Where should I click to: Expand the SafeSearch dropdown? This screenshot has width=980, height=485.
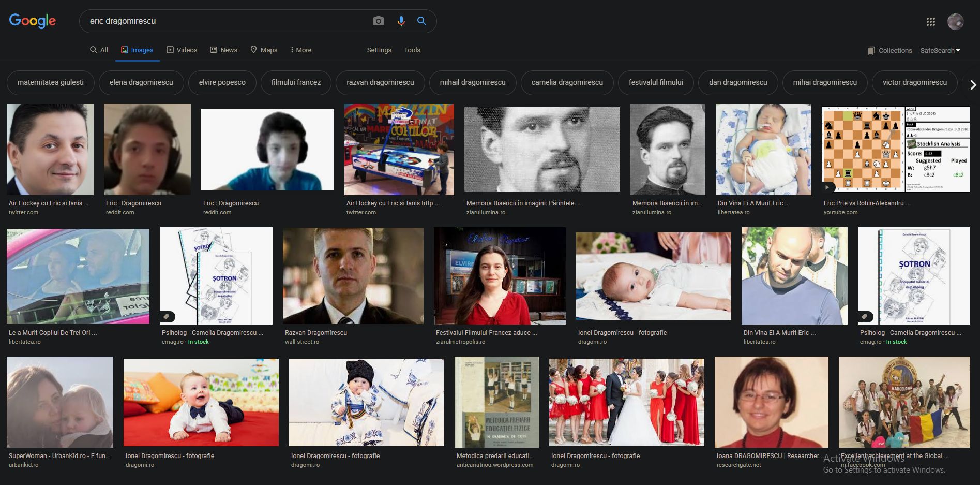(x=940, y=50)
